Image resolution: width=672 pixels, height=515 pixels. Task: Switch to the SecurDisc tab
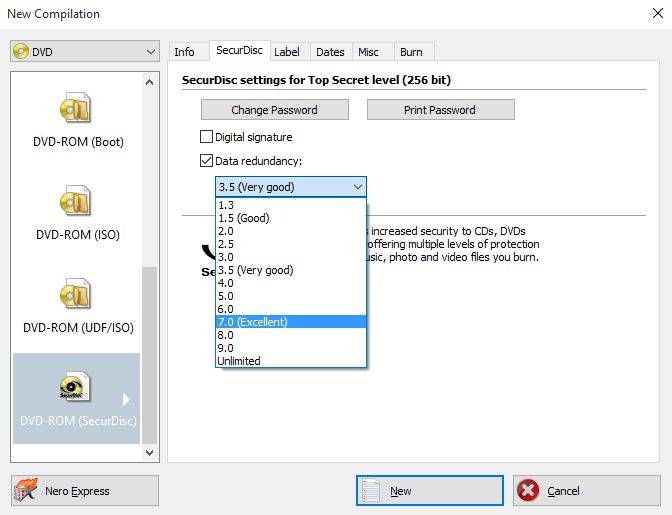[x=239, y=51]
